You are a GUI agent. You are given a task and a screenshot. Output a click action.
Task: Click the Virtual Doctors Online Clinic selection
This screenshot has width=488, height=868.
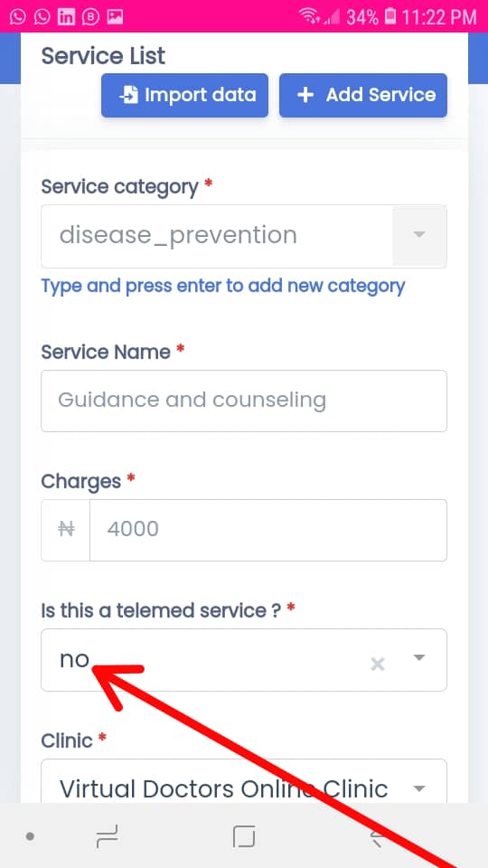click(223, 788)
